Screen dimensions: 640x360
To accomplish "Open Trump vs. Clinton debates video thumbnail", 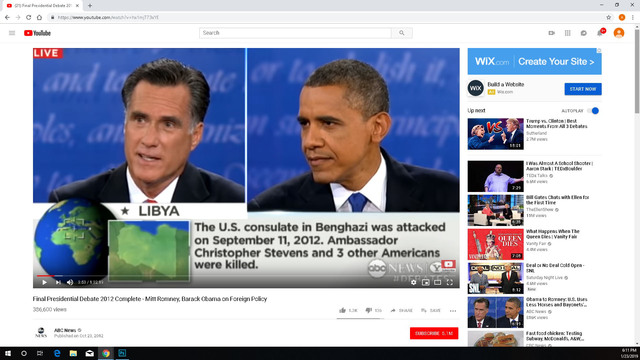I will tap(496, 134).
